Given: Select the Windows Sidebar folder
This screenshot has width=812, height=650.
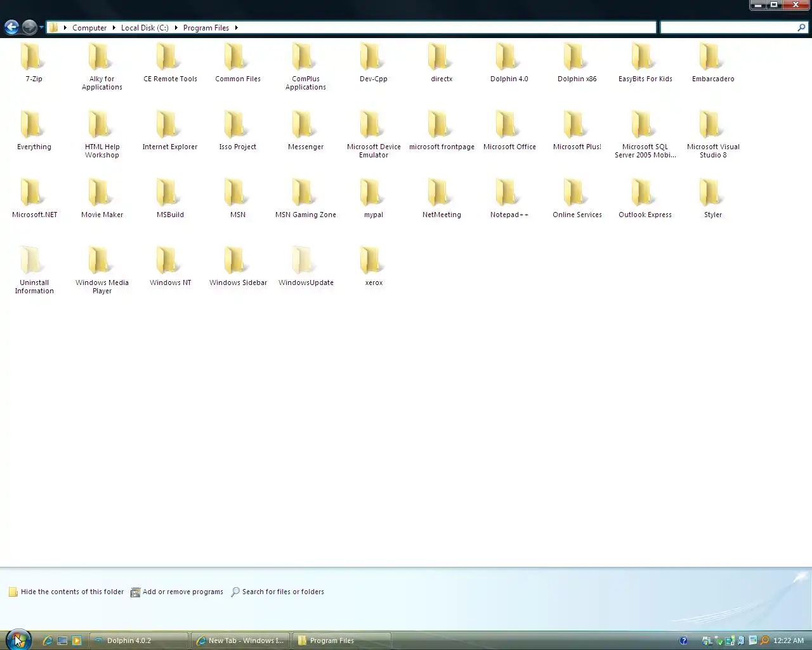Looking at the screenshot, I should point(238,266).
